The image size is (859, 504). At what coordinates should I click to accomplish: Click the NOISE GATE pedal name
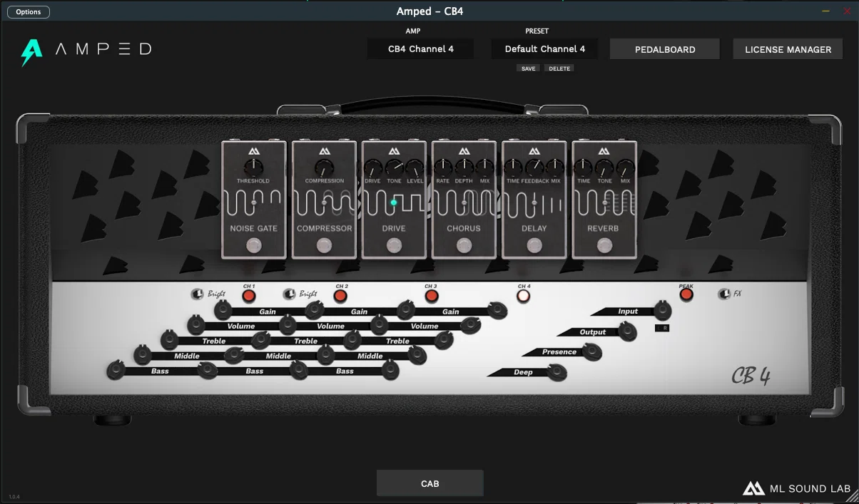pyautogui.click(x=253, y=228)
